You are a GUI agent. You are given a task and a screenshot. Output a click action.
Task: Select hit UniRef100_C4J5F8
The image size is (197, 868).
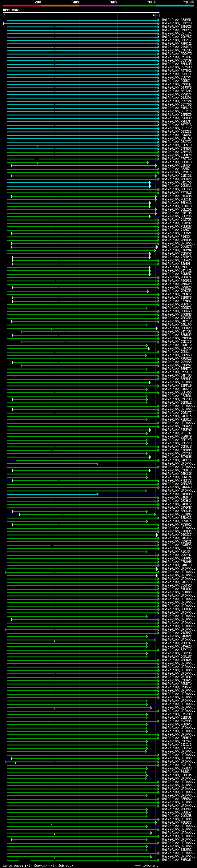pos(177,88)
